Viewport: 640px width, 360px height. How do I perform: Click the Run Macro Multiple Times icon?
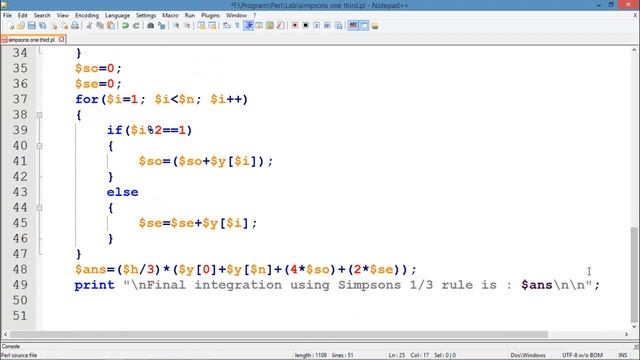pos(327,26)
